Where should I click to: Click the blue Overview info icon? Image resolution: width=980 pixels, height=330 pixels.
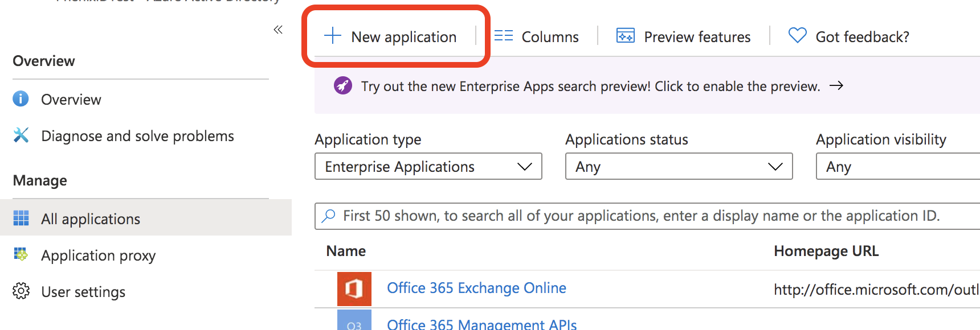[x=21, y=99]
